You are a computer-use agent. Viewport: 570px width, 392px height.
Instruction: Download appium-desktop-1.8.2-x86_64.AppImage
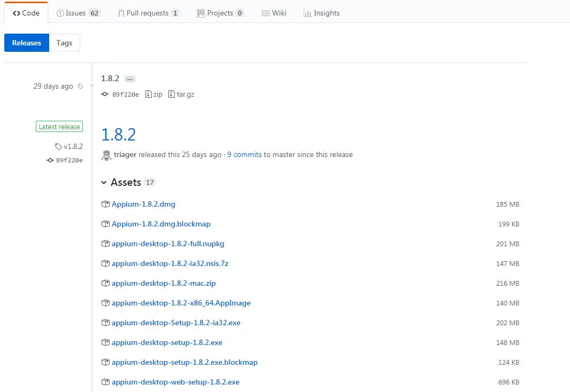pos(181,303)
